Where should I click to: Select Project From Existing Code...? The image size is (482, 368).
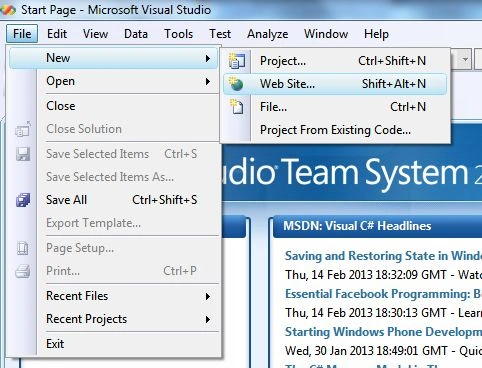pos(335,130)
